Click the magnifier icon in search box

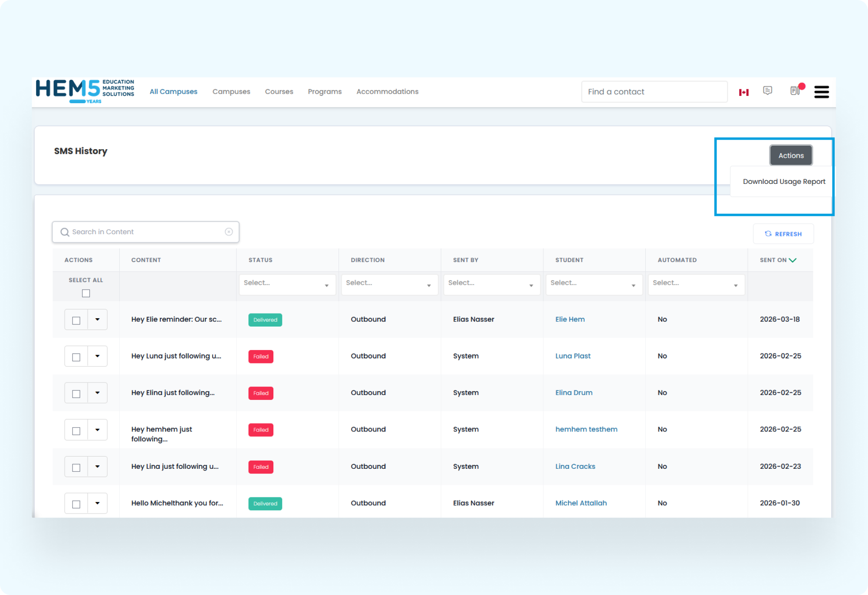pyautogui.click(x=65, y=232)
